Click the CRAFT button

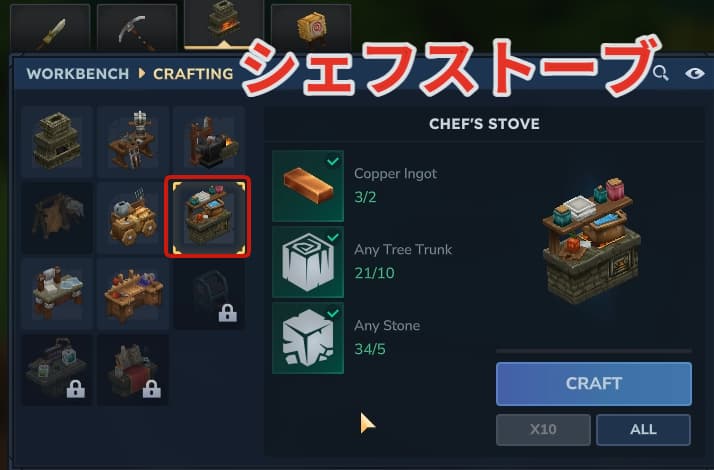coord(594,383)
